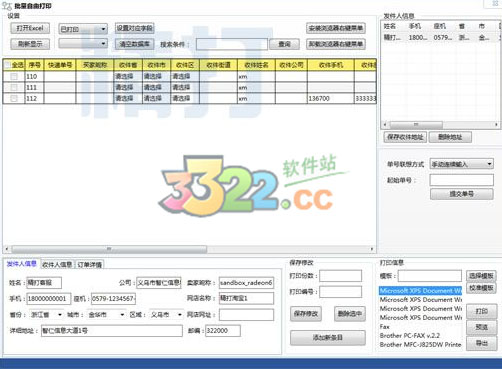The height and width of the screenshot is (369, 502).
Task: Select the highlighted Microsoft XPS Document printer
Action: [421, 291]
